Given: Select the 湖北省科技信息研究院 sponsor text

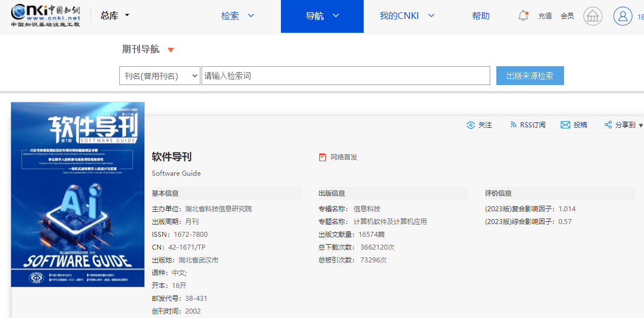Looking at the screenshot, I should (x=219, y=209).
